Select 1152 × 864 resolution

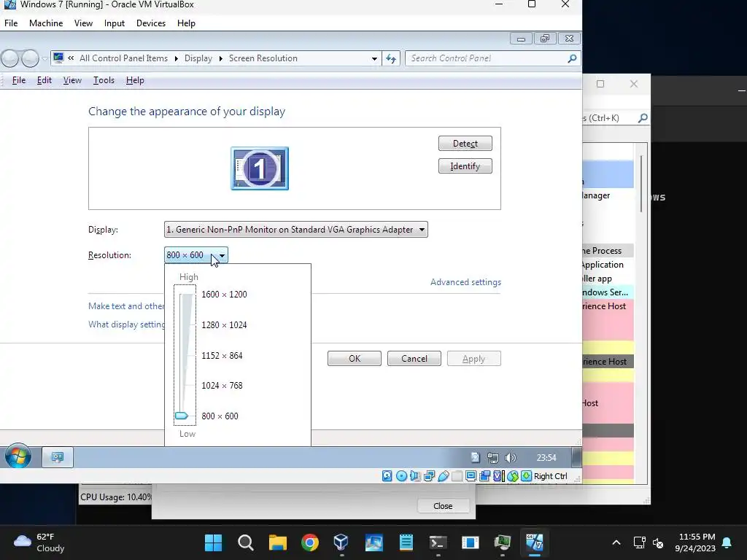222,355
